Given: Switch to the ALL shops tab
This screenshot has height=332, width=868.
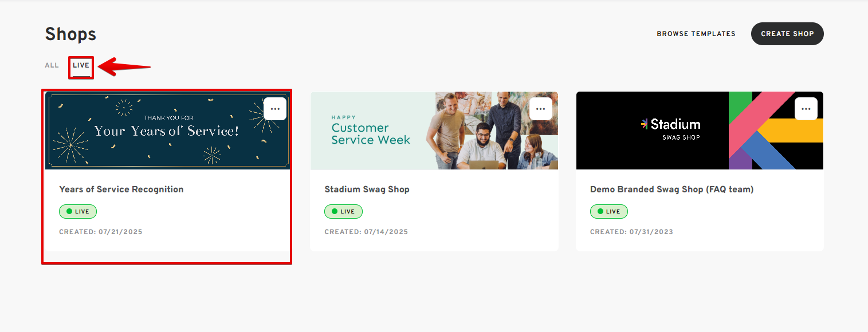Looking at the screenshot, I should click(52, 65).
